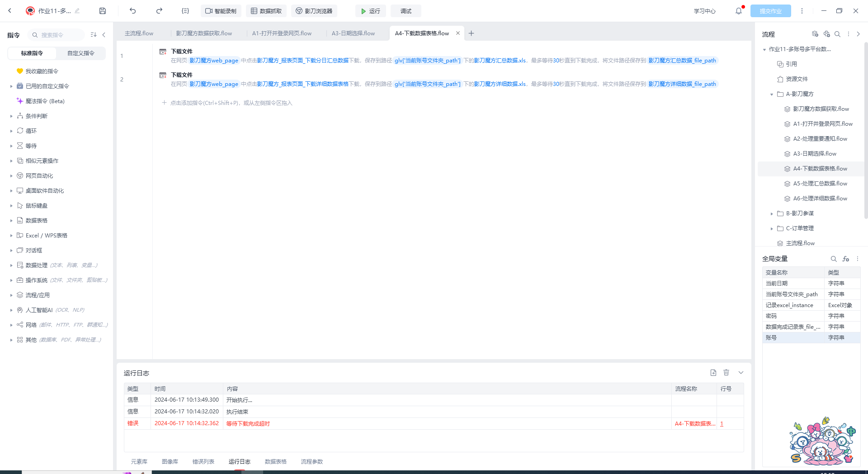Switch to the A3-日期选择.flow tab

[353, 33]
